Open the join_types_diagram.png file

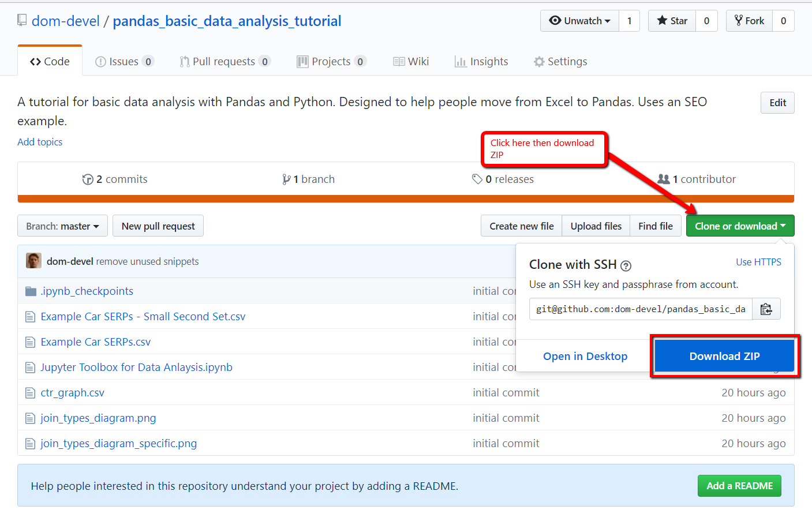(98, 418)
